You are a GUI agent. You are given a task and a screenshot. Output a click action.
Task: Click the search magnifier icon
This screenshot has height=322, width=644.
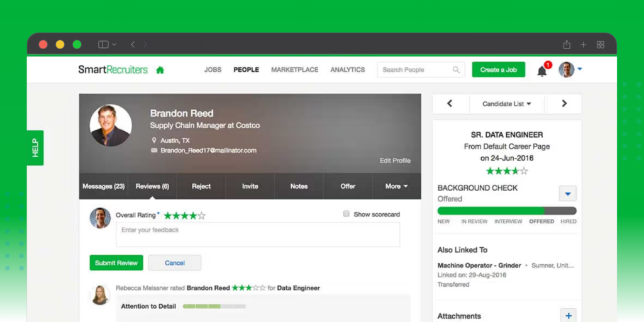tap(457, 69)
